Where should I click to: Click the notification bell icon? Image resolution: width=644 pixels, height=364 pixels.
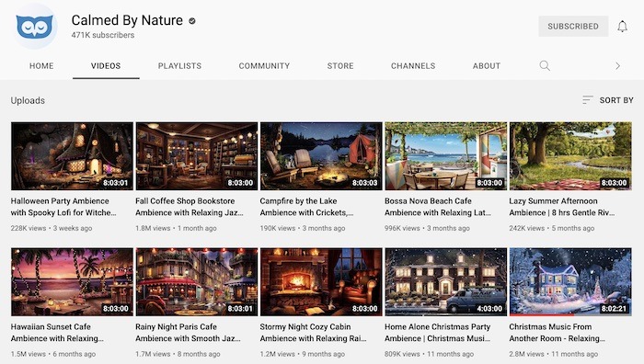point(622,27)
